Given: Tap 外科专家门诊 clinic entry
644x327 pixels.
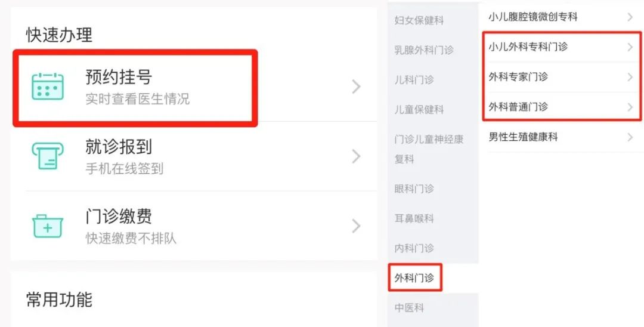Looking at the screenshot, I should tap(561, 77).
